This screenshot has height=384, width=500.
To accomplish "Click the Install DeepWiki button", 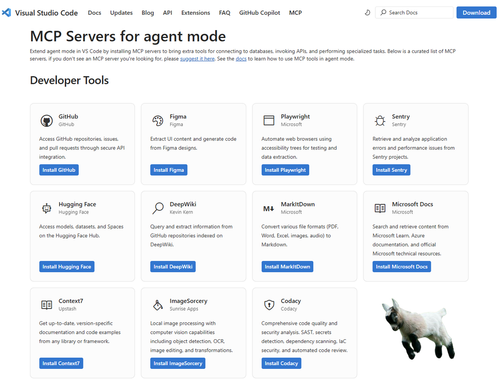I will click(x=173, y=267).
